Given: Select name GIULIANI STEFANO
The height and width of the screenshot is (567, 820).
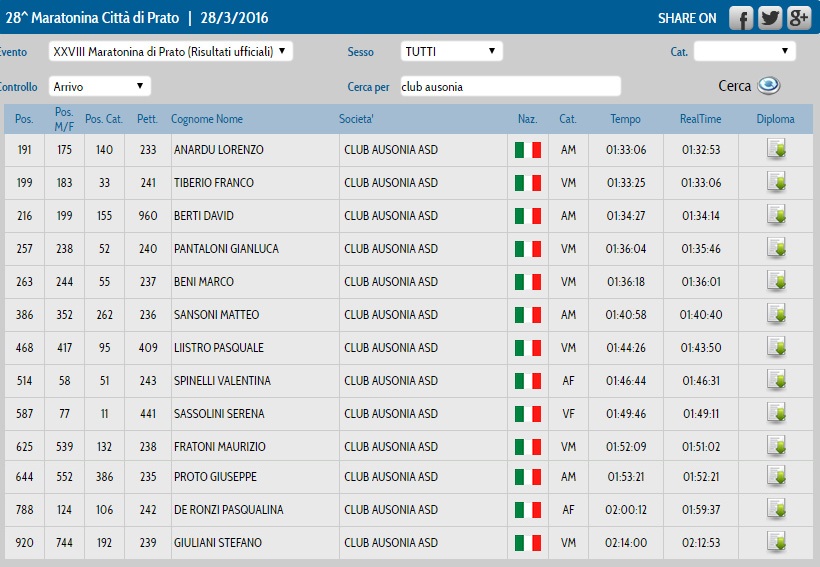Looking at the screenshot, I should point(218,542).
